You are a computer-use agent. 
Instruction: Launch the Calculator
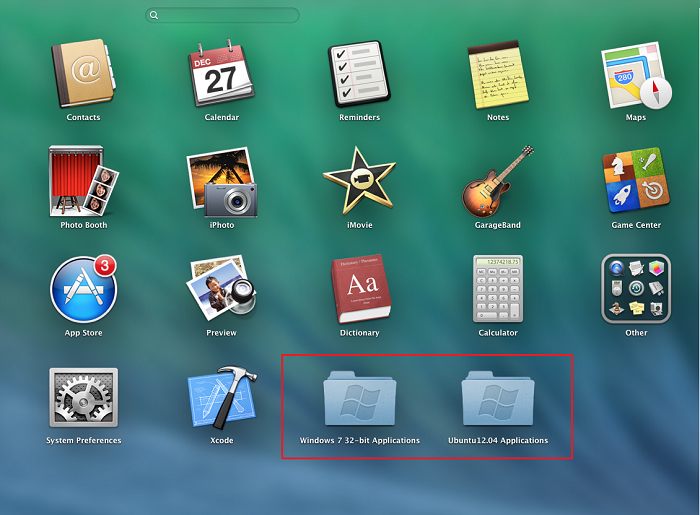(x=498, y=289)
